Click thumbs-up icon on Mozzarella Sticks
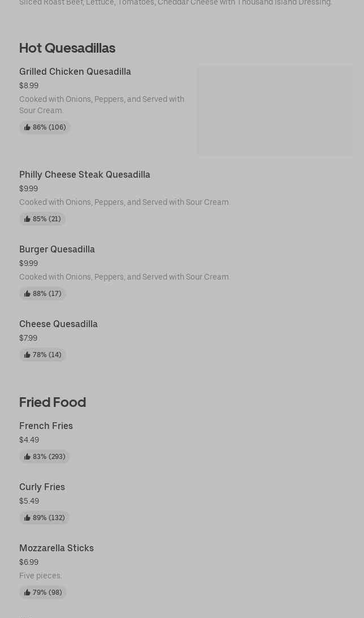364x618 pixels. tap(27, 593)
